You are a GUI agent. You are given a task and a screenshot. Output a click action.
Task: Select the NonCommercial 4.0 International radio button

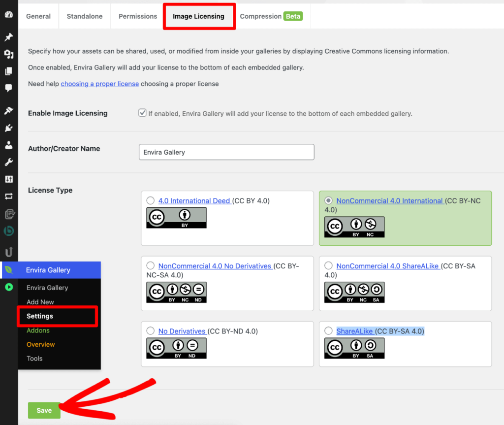click(328, 200)
